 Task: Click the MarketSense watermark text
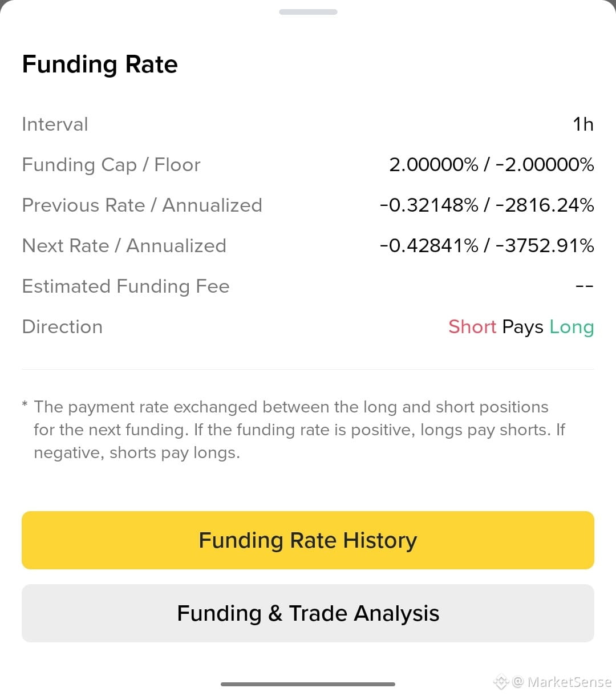[x=569, y=682]
